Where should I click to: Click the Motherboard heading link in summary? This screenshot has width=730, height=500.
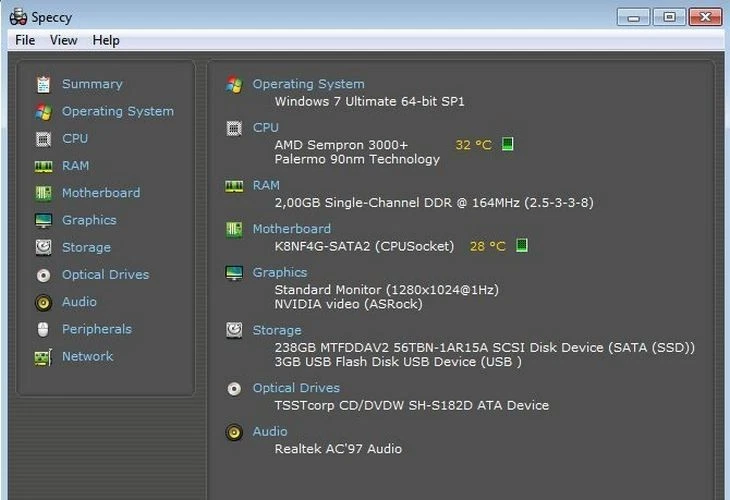(291, 229)
